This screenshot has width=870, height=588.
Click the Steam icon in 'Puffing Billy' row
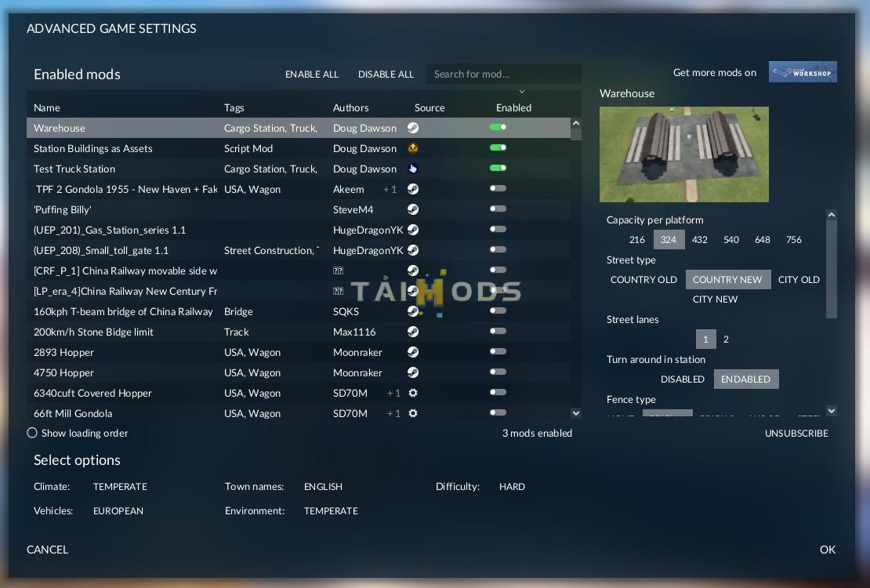[x=413, y=209]
